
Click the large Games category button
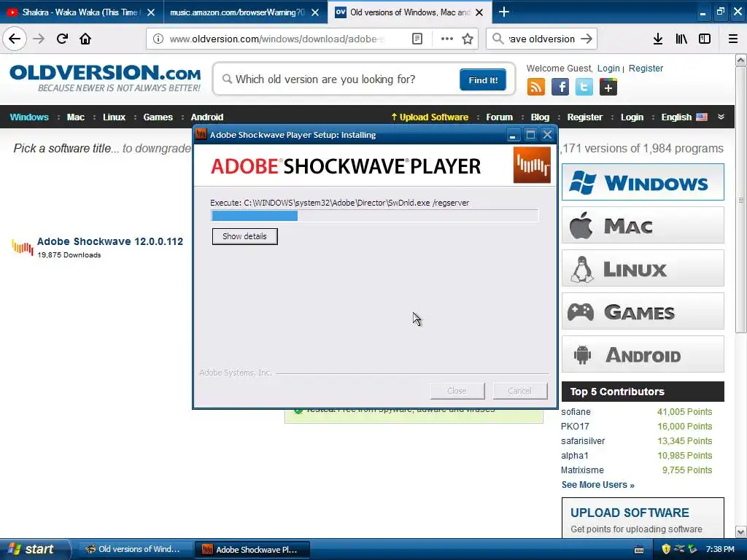643,311
